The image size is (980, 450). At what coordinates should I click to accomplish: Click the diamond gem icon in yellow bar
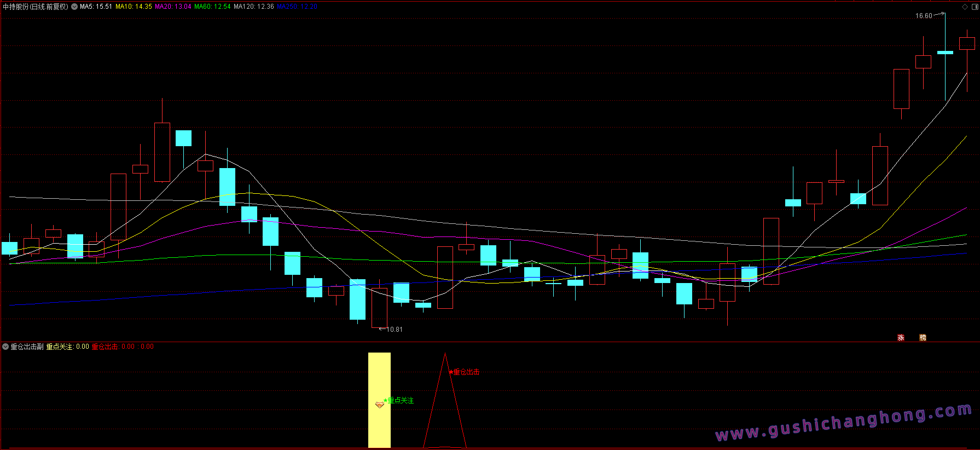pyautogui.click(x=380, y=405)
